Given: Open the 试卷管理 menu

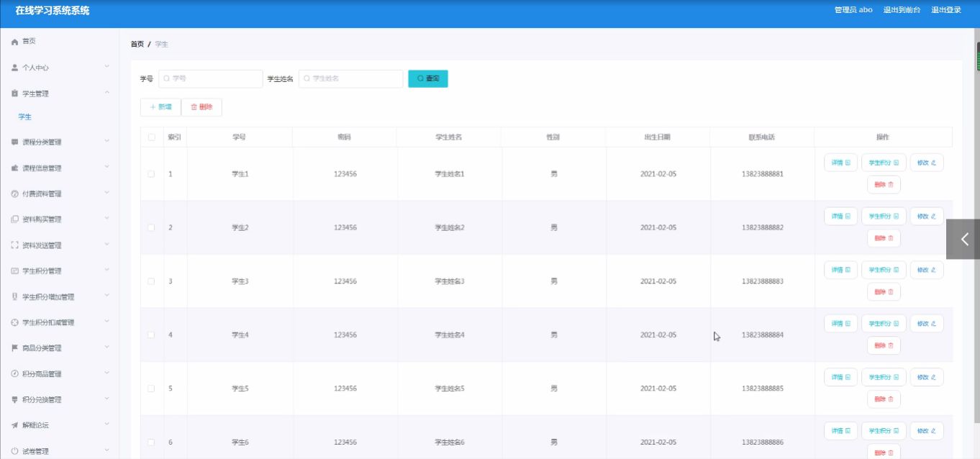Looking at the screenshot, I should (x=60, y=451).
